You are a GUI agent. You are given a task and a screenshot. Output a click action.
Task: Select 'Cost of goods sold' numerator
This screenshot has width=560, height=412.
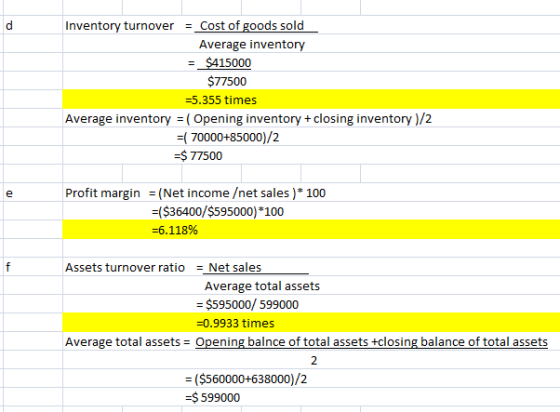[252, 26]
